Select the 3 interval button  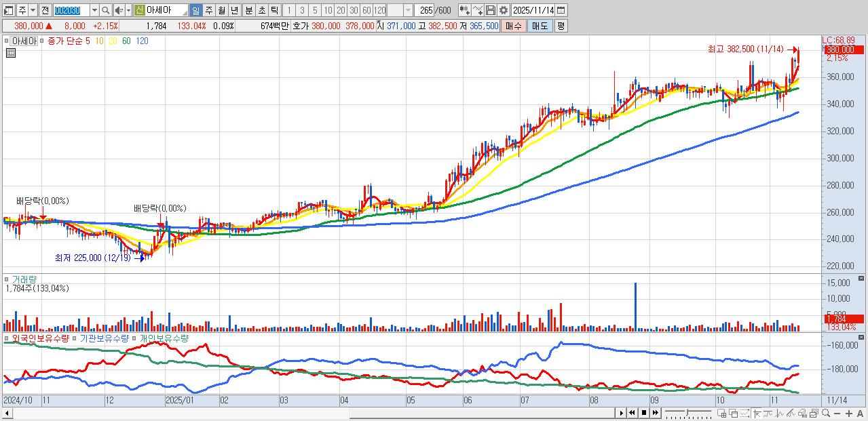pos(301,10)
